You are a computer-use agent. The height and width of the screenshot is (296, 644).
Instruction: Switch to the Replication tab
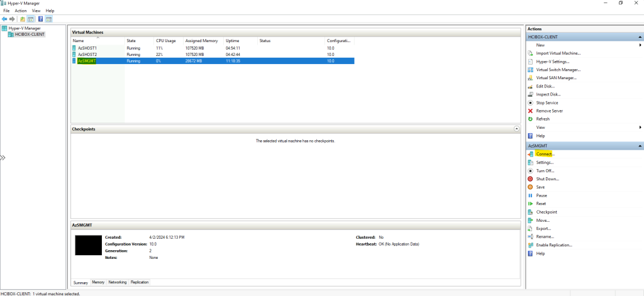point(140,282)
